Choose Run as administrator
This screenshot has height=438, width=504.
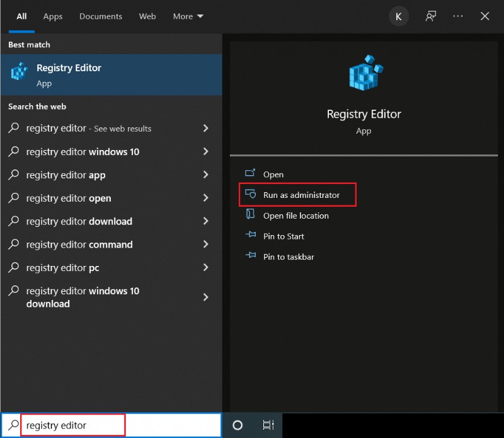[301, 195]
